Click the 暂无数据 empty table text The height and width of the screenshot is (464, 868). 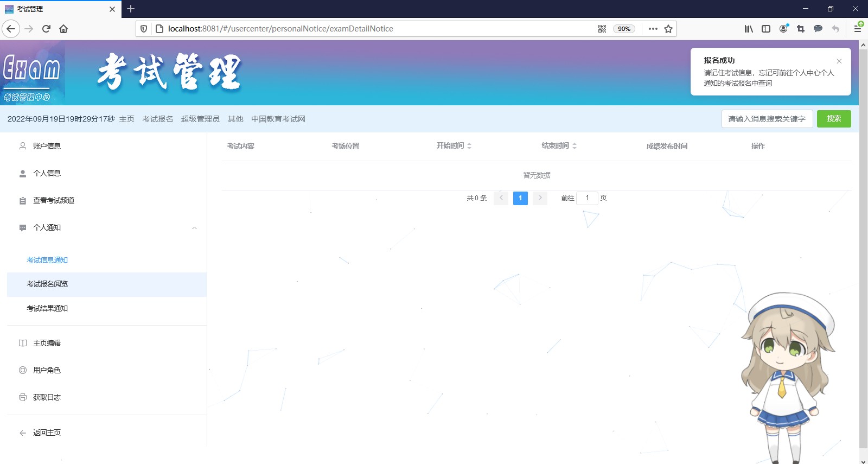pos(537,175)
